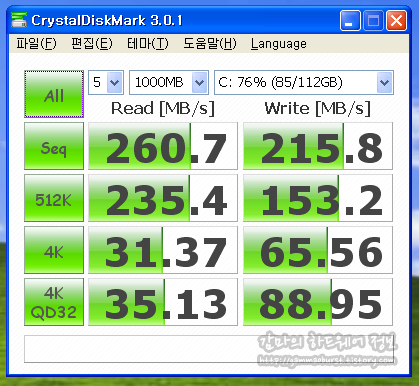Run all benchmarks with the All button
Image resolution: width=419 pixels, height=386 pixels.
[x=54, y=94]
